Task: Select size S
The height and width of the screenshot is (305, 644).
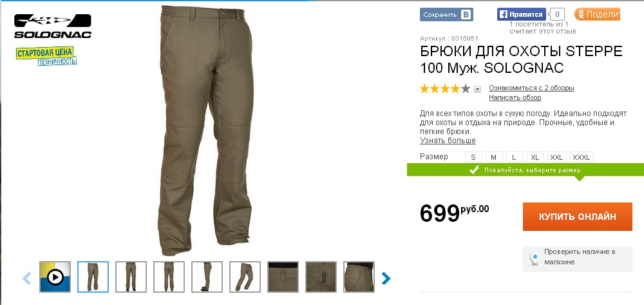Action: pyautogui.click(x=473, y=157)
